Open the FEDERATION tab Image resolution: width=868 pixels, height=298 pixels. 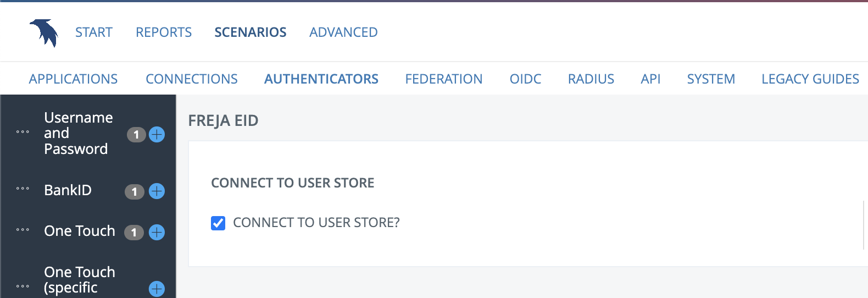(444, 79)
